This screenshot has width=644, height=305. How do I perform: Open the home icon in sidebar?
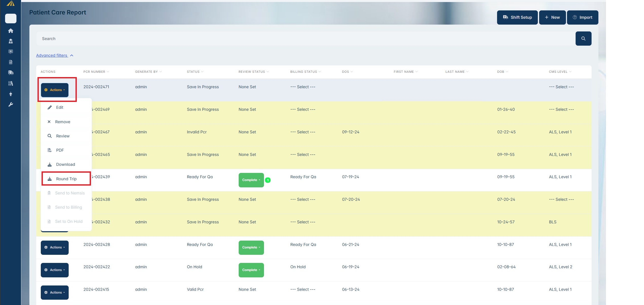point(11,31)
